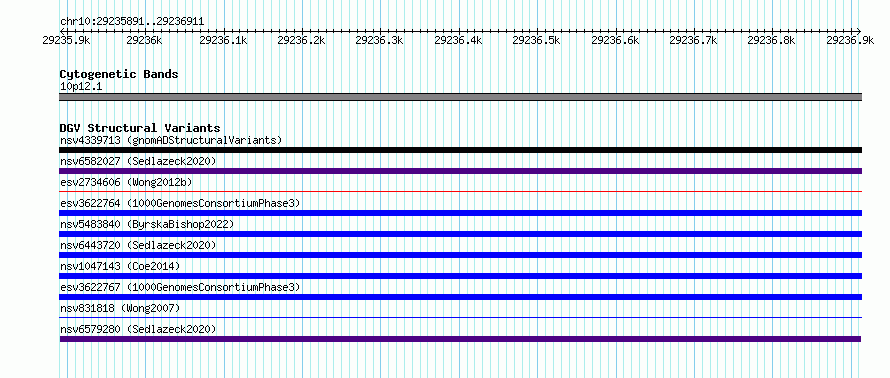Click the blue bar under nsv1047143
The image size is (890, 378).
[460, 276]
